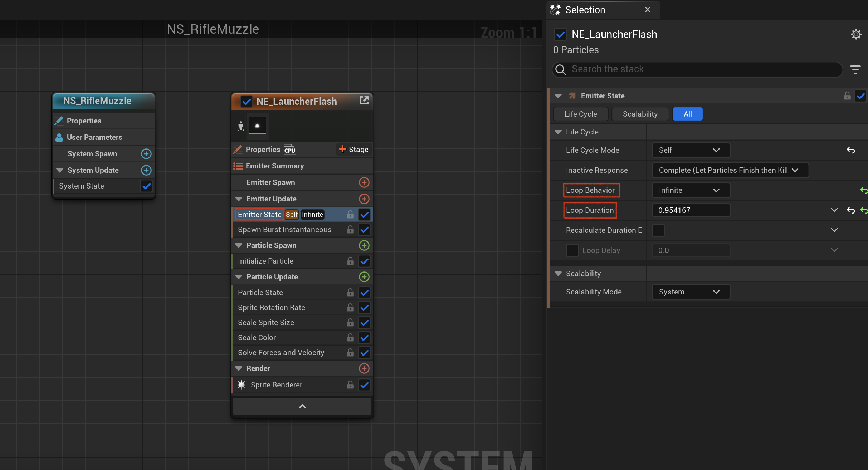
Task: Open Properties in NS_RifleMuzzle system node
Action: coord(104,121)
